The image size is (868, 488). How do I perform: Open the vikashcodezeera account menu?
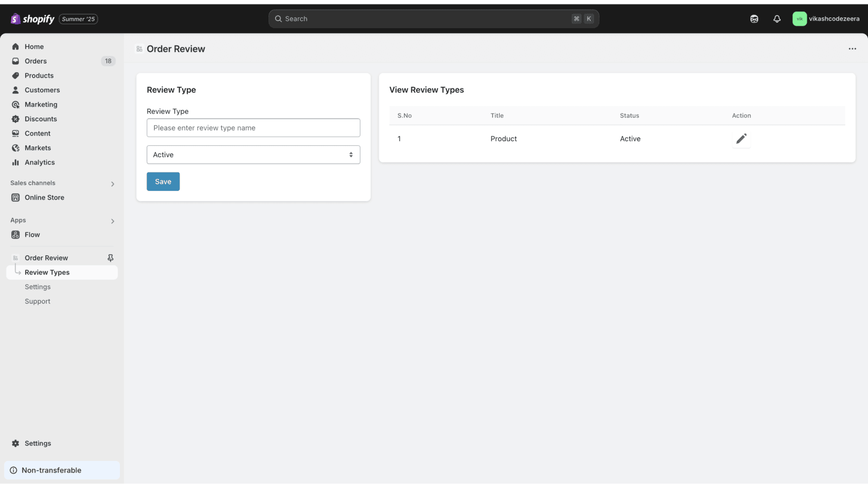point(826,19)
